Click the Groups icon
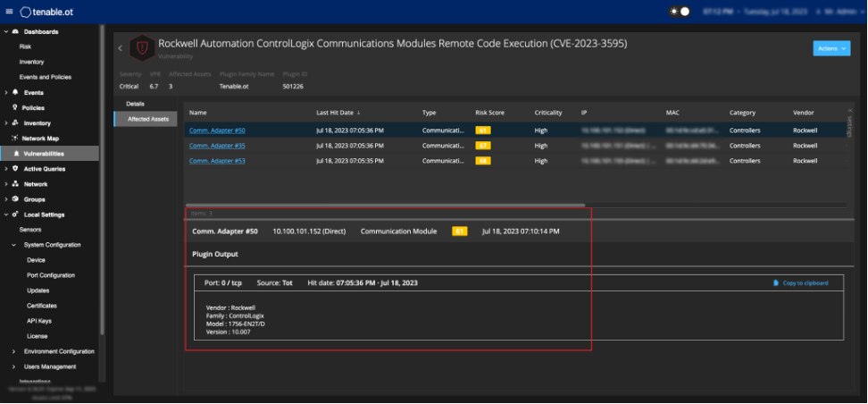Viewport: 868px width, 404px height. [x=15, y=199]
